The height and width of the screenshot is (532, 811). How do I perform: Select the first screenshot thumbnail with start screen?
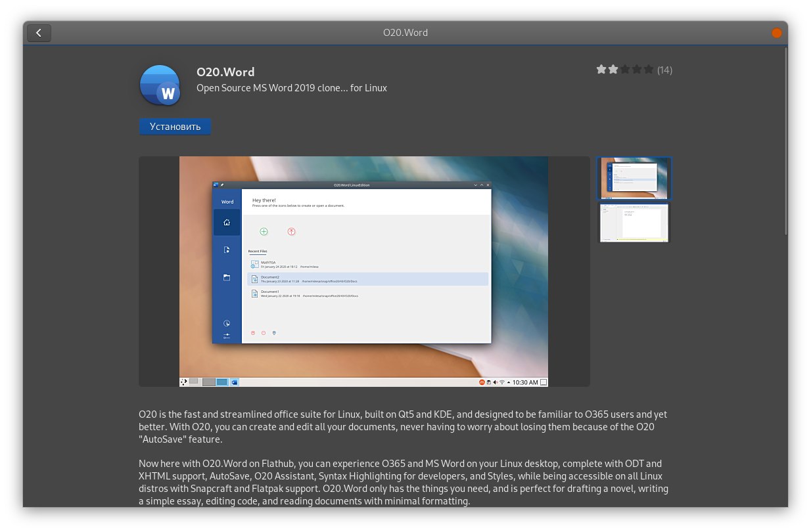click(x=634, y=178)
